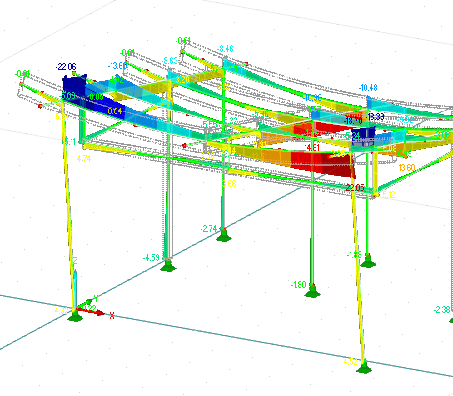Click the blue -10.48 value label
453x396 pixels.
368,88
